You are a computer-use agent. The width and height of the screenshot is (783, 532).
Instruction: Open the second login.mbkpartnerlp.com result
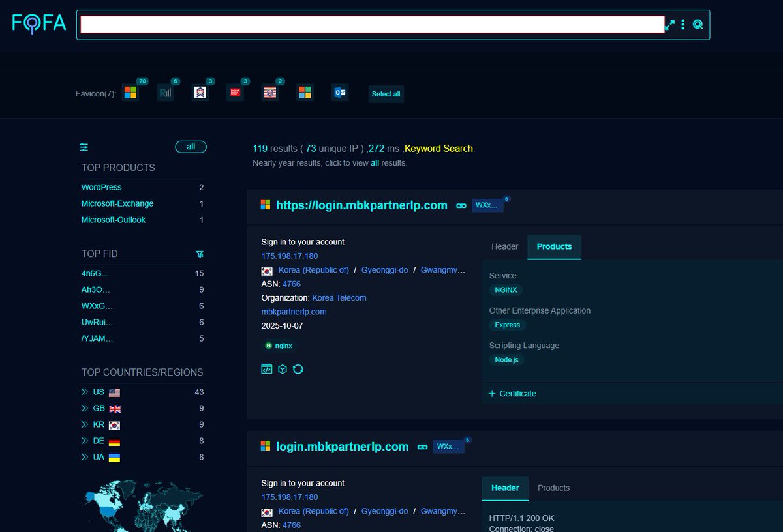342,447
